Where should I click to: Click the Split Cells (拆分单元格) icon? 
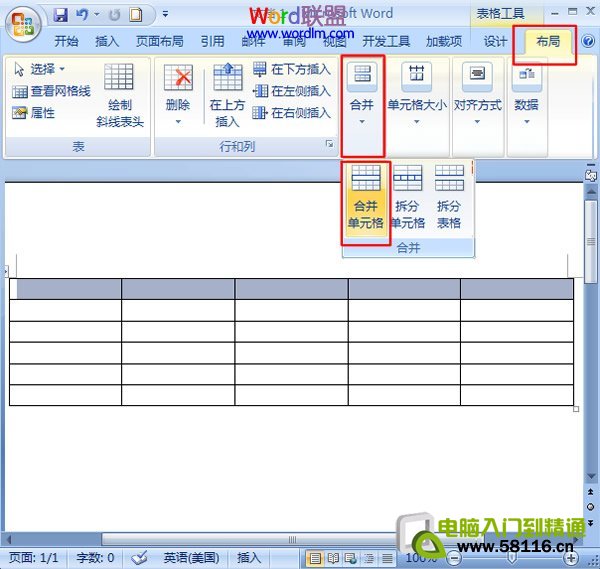(x=407, y=198)
